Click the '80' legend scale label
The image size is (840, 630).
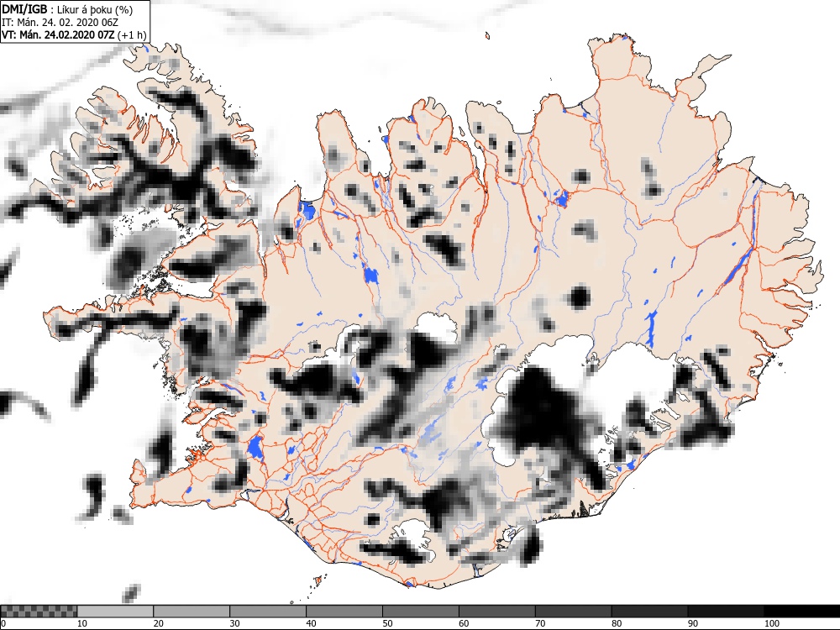617,623
